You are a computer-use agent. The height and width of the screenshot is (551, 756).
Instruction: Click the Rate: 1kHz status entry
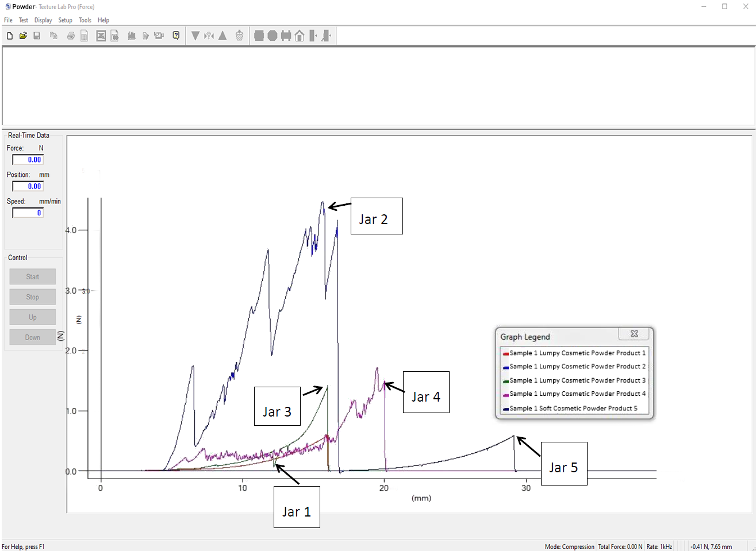pos(659,546)
